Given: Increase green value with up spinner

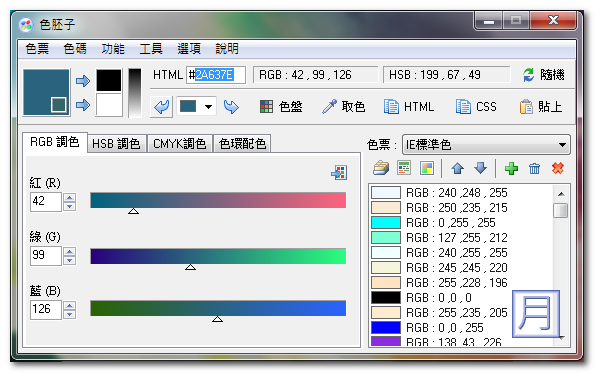Looking at the screenshot, I should point(69,251).
